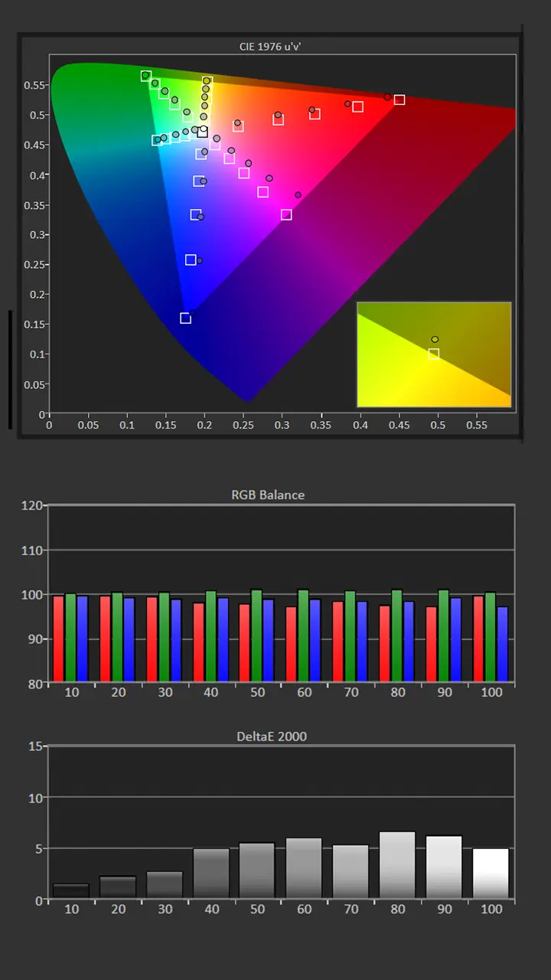Image resolution: width=551 pixels, height=980 pixels.
Task: Select the black-outlined white point target square
Action: (x=202, y=132)
